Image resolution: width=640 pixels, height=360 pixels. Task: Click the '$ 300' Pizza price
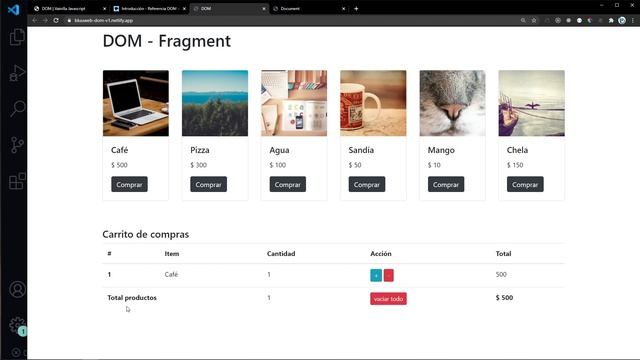pos(198,165)
